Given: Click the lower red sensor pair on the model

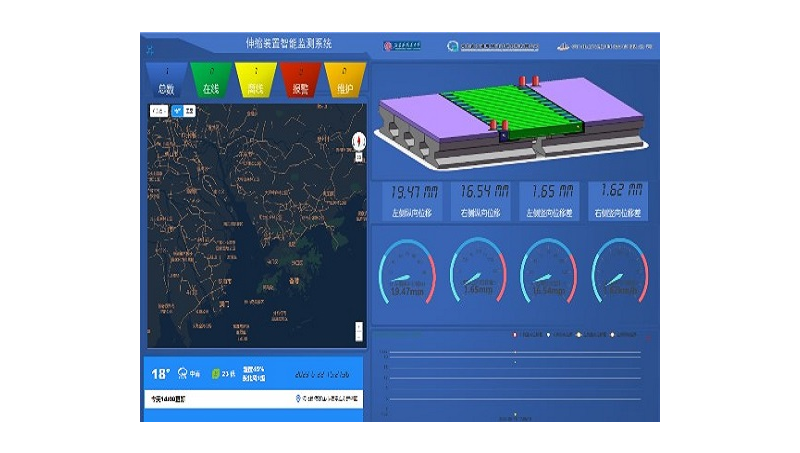Looking at the screenshot, I should coord(498,125).
